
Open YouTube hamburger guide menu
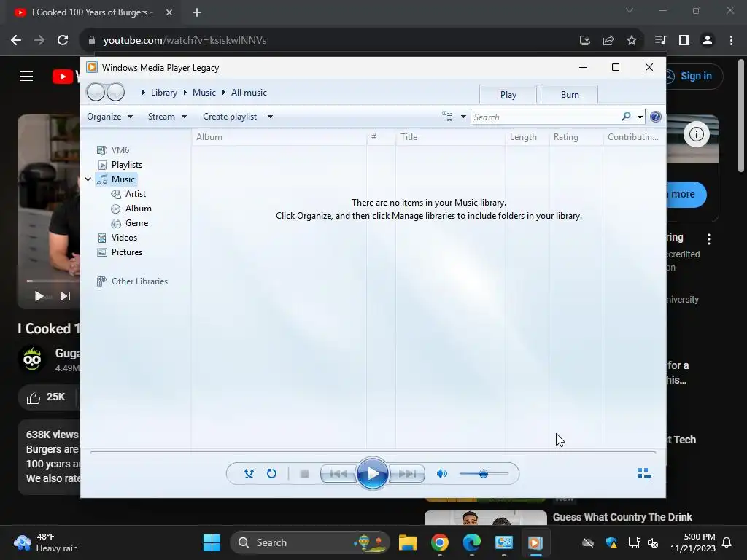(26, 76)
